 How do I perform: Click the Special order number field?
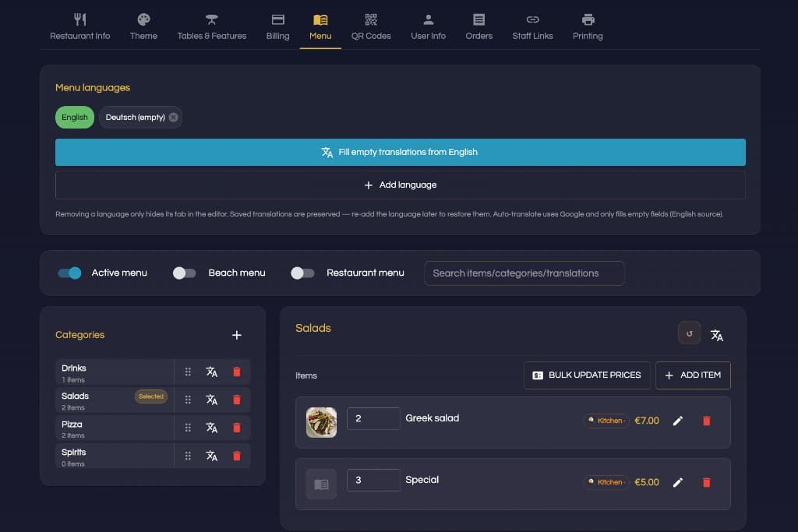(373, 480)
